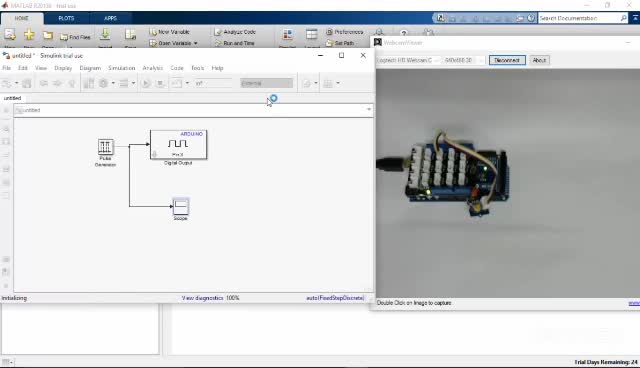Switch to the PLOTS ribbon tab
This screenshot has height=368, width=640.
point(66,18)
